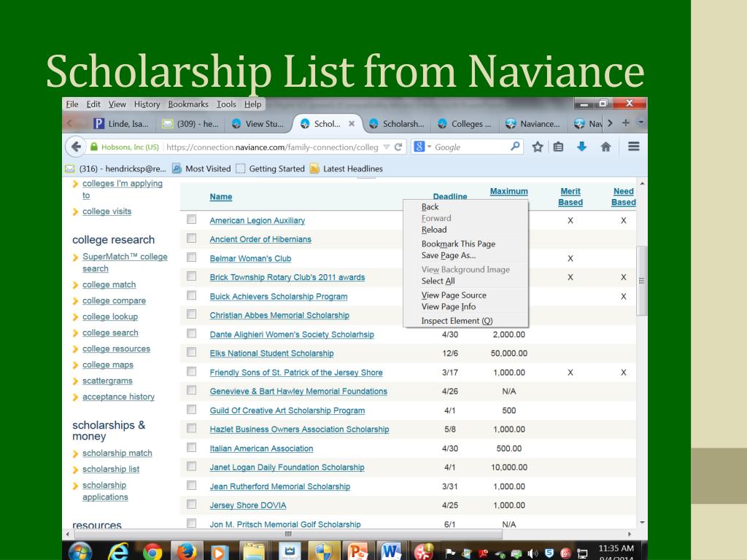Check the Guild Of Creative Art checkbox
Image resolution: width=747 pixels, height=560 pixels.
(x=192, y=409)
